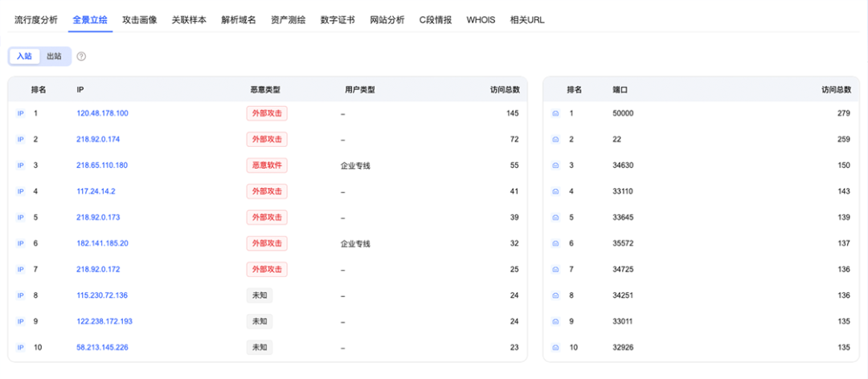Image resolution: width=868 pixels, height=379 pixels.
Task: Click IP icon beside 115.230.72.136
Action: pos(20,295)
